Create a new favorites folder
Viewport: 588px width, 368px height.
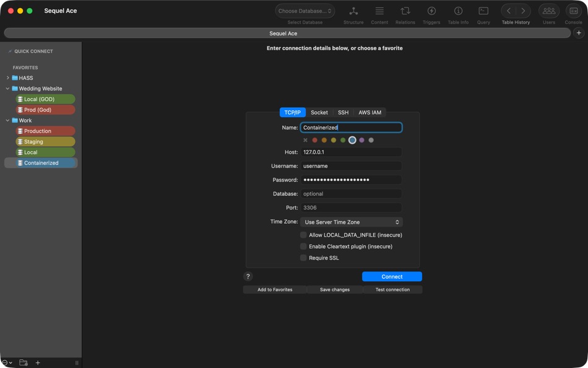tap(24, 362)
